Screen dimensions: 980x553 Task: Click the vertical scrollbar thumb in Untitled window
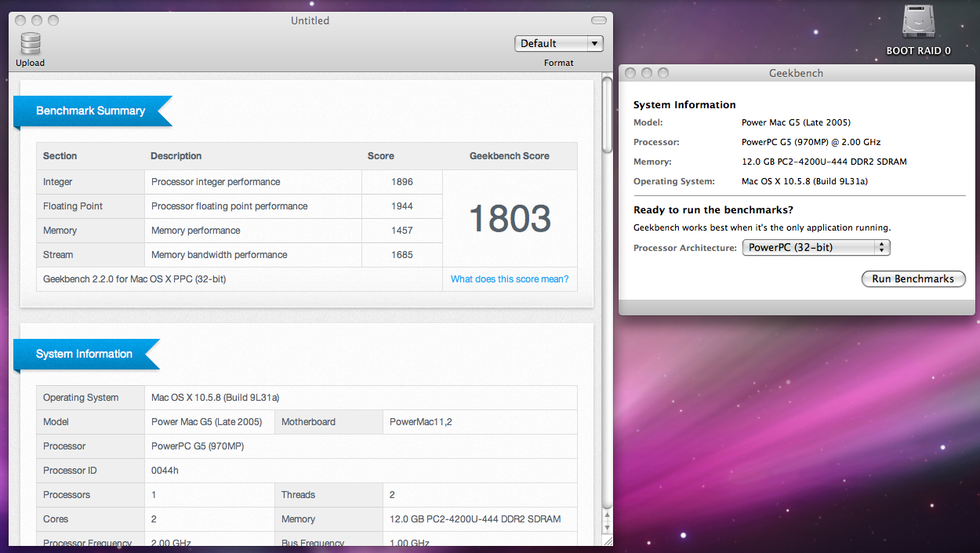(607, 115)
